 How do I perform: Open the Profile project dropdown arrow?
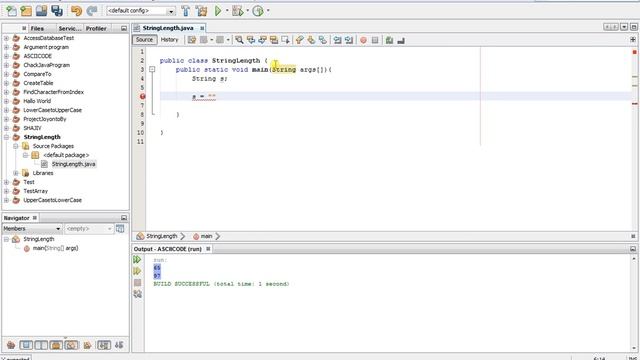point(268,11)
